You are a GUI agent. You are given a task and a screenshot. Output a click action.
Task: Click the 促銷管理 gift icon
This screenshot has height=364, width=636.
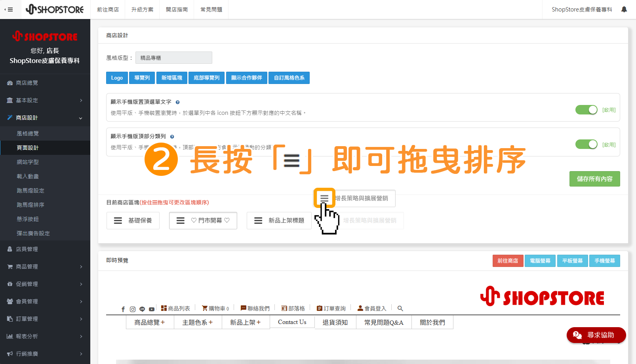[x=10, y=284]
